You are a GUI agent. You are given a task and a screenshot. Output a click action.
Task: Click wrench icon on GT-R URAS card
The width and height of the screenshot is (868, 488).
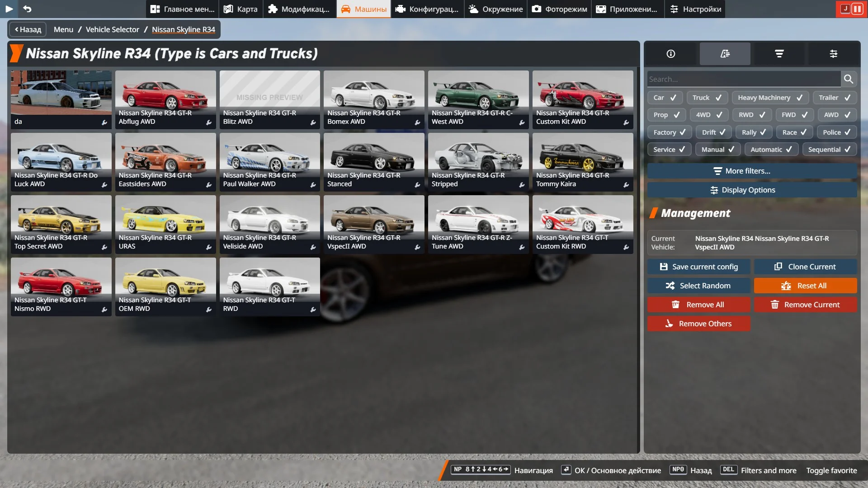[x=209, y=247]
